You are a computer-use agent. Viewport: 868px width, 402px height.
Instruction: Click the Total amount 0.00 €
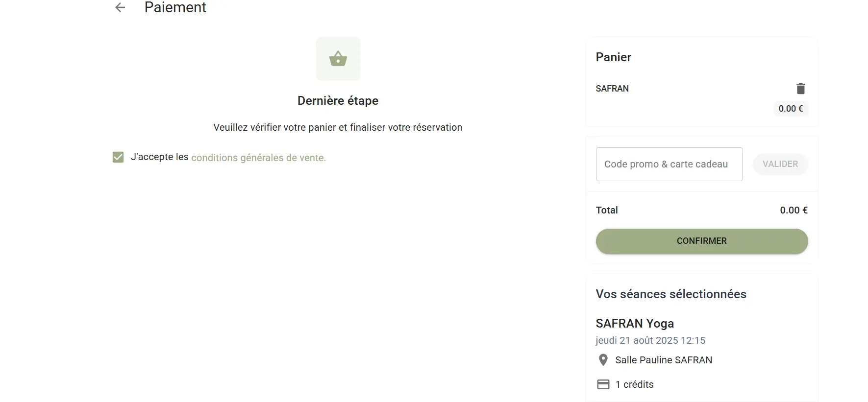click(x=794, y=210)
